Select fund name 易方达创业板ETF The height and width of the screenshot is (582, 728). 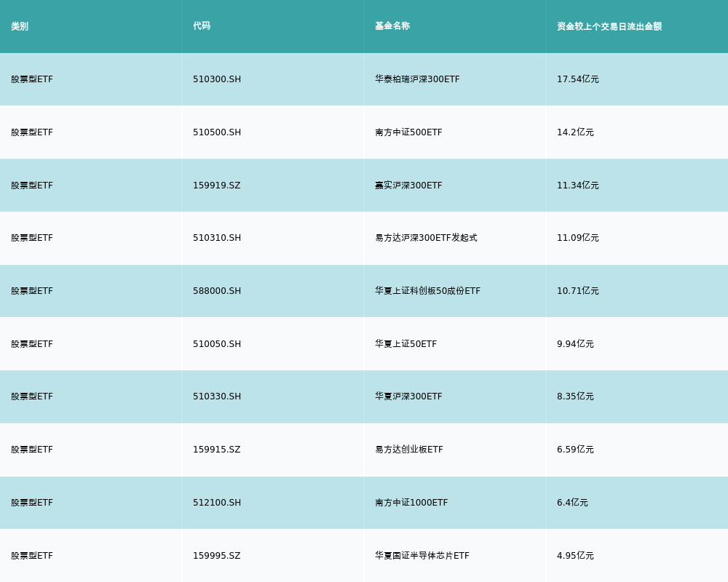tap(409, 450)
